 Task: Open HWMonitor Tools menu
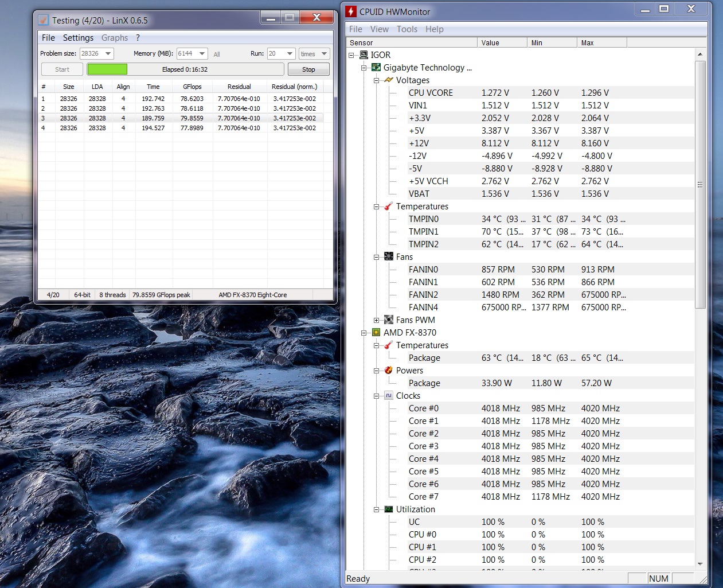(x=407, y=29)
